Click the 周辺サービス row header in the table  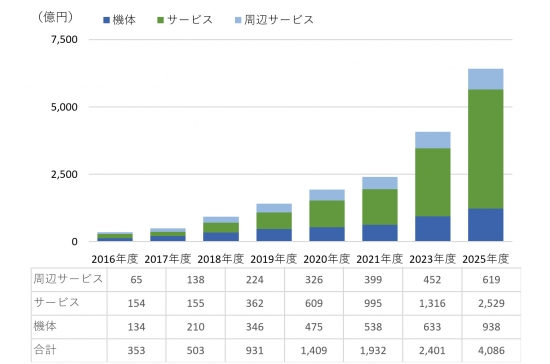pyautogui.click(x=68, y=279)
